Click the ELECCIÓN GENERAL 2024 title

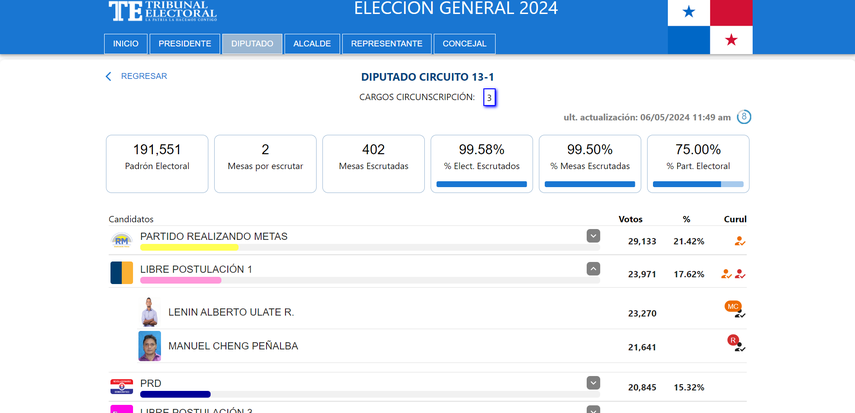456,8
